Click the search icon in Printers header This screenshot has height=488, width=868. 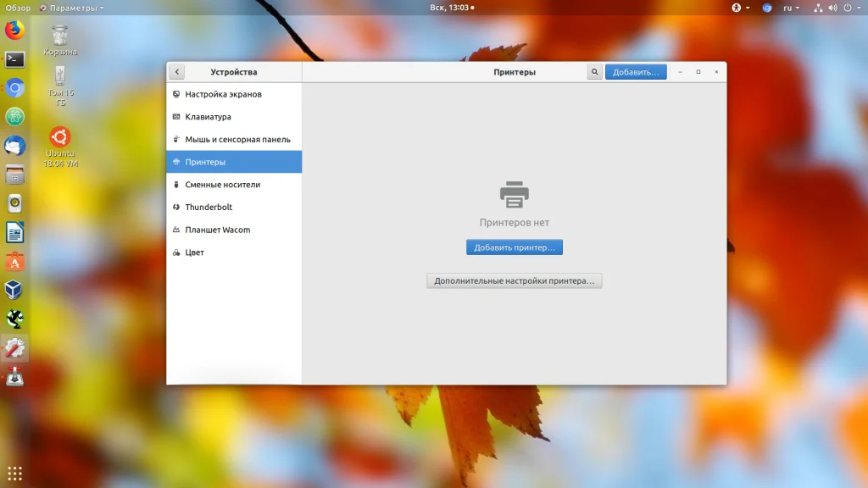tap(594, 72)
